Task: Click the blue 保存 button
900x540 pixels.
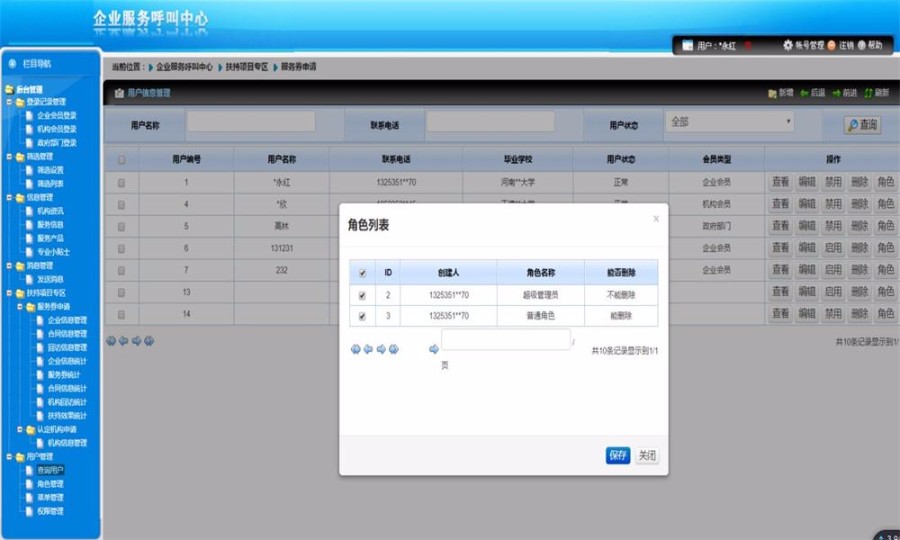Action: coord(618,455)
